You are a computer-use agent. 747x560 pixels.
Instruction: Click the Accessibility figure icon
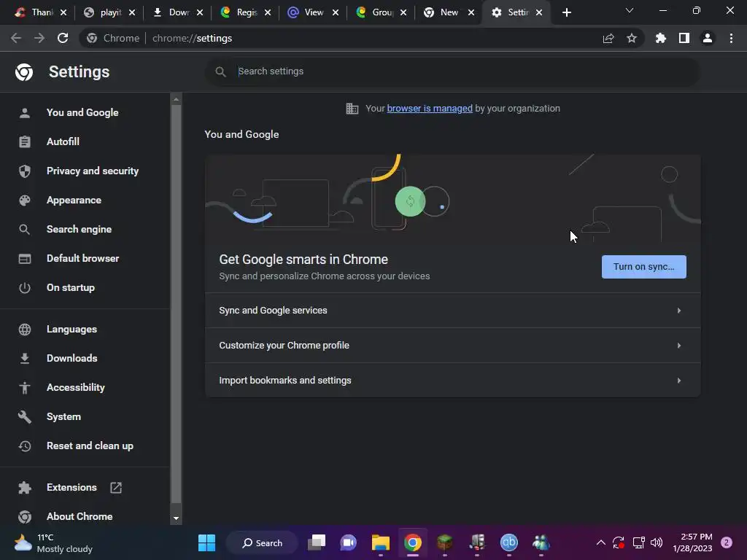pos(25,388)
